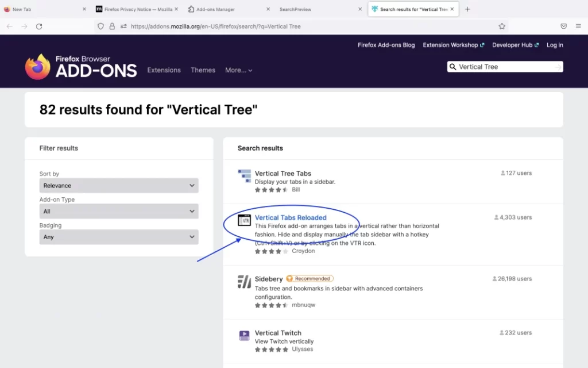
Task: Click the Log in link
Action: coord(555,45)
